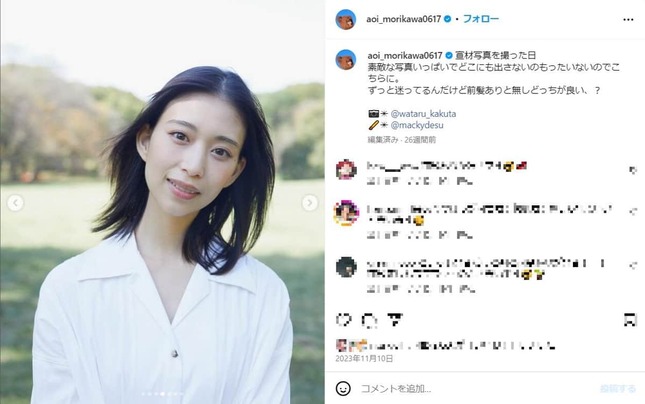Save the post with the bookmark icon

click(630, 320)
